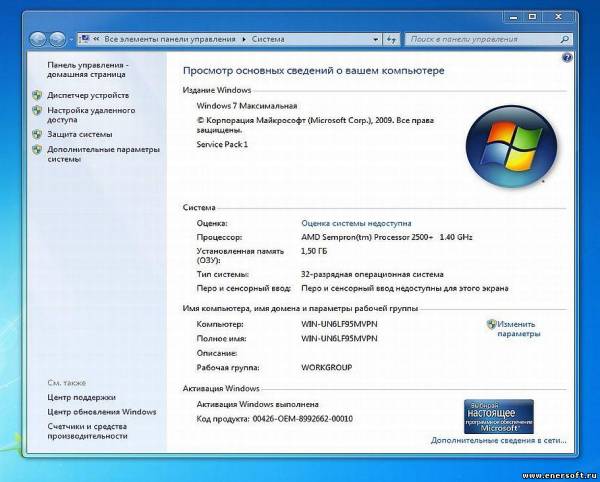Click the control panel icon in address bar
The image size is (600, 482).
(85, 39)
